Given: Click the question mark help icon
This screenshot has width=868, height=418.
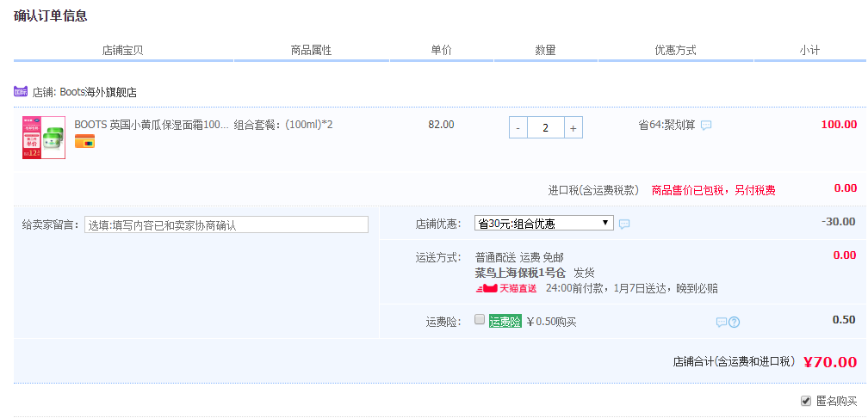Looking at the screenshot, I should 734,322.
